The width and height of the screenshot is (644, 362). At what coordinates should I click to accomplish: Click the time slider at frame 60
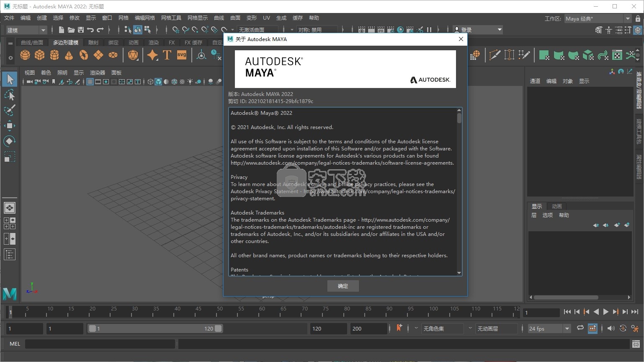262,312
